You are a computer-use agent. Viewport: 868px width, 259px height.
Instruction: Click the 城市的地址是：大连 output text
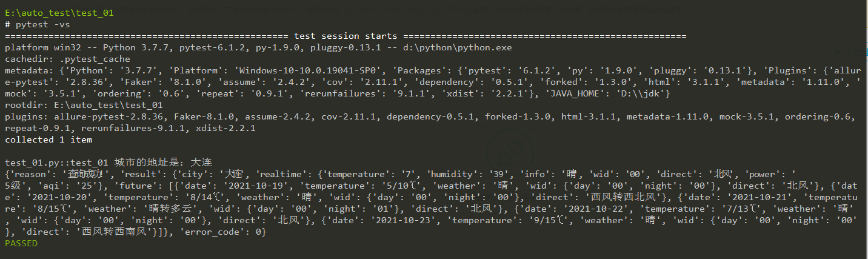click(x=162, y=163)
